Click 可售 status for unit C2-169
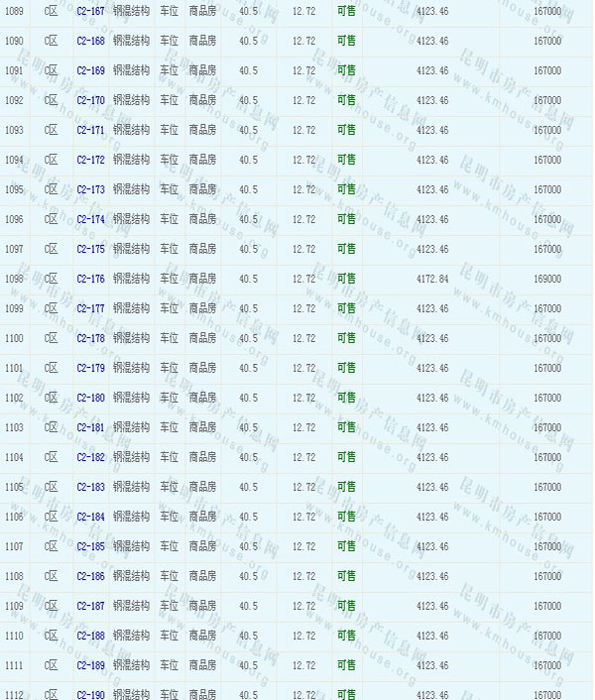Screen dimensions: 595x700 (x=346, y=70)
